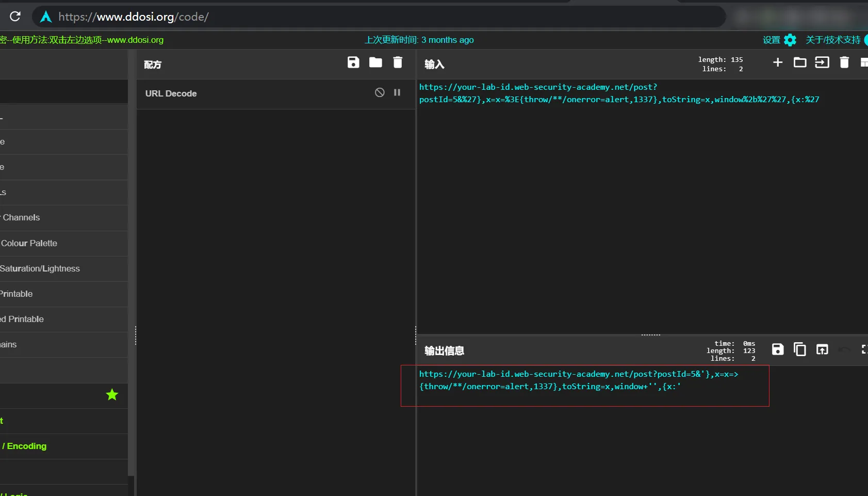Reset pane layout icon in input header
The width and height of the screenshot is (868, 496).
tap(864, 62)
